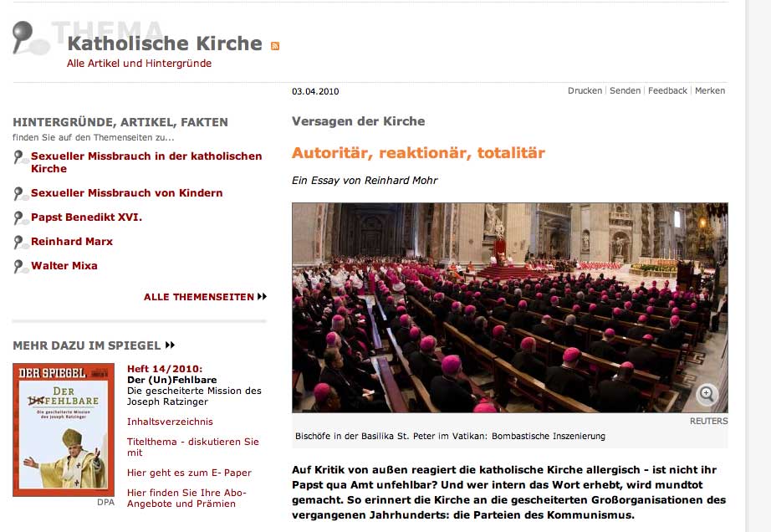Image resolution: width=771 pixels, height=532 pixels.
Task: Open Der Spiegel magazine cover thumbnail
Action: coord(64,430)
